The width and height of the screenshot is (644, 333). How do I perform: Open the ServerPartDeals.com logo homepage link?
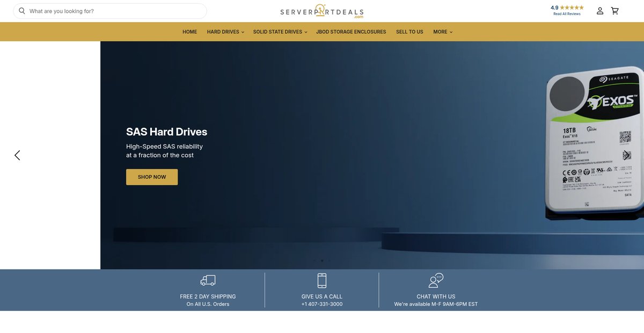coord(321,11)
